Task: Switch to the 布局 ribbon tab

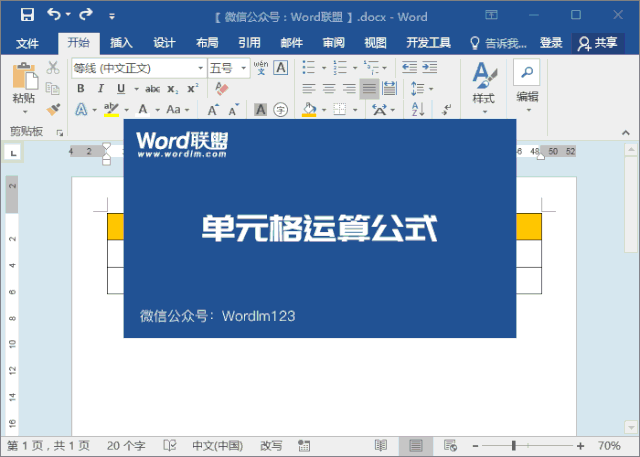Action: click(x=207, y=42)
